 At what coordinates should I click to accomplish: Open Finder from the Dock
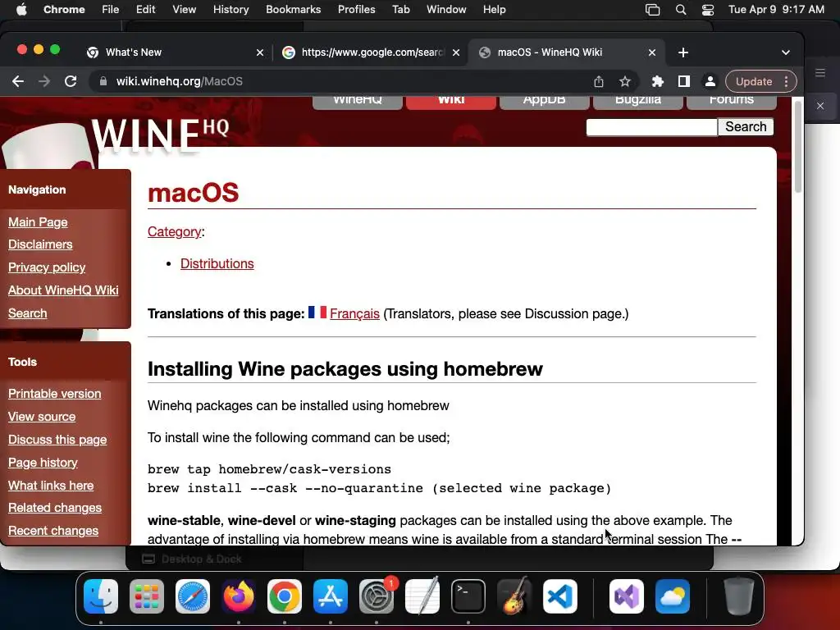coord(101,596)
